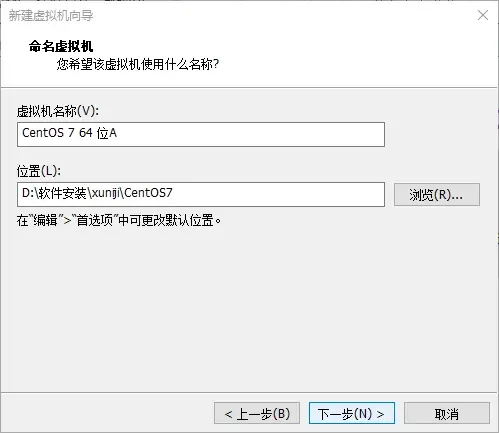This screenshot has width=499, height=433.
Task: Click the 新建虚拟机向导 title bar text
Action: (51, 16)
